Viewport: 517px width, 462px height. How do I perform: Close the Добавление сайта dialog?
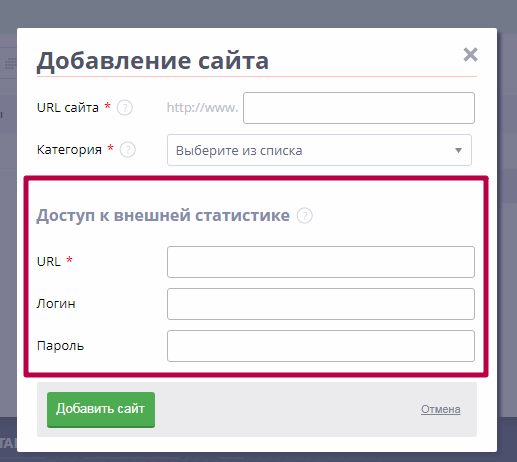[470, 55]
